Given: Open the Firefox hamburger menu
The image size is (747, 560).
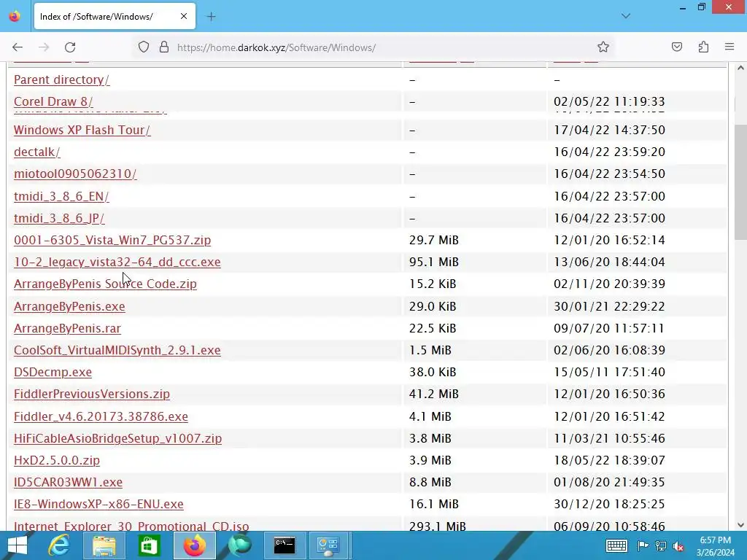Looking at the screenshot, I should (x=729, y=47).
